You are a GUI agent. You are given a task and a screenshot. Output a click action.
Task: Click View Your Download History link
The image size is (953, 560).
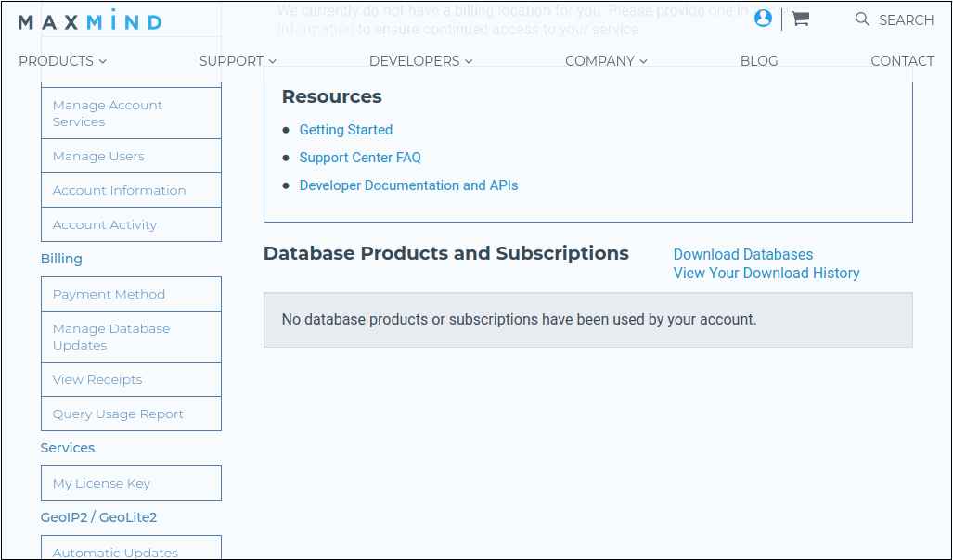point(766,273)
